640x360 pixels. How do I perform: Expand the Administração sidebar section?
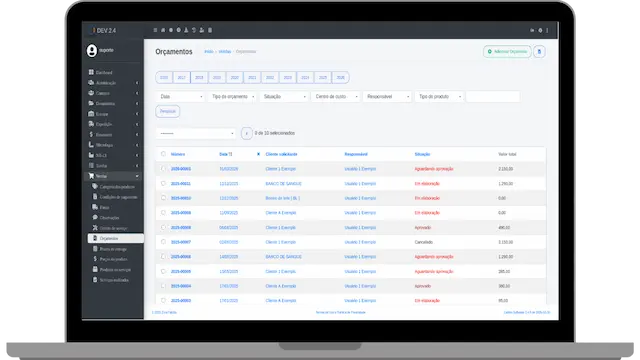tap(113, 83)
